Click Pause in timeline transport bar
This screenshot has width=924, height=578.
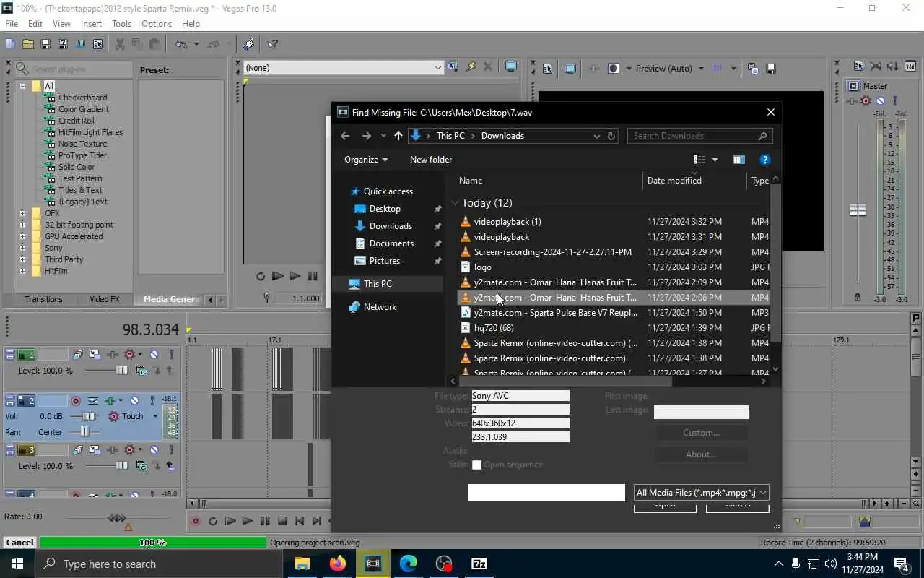(x=265, y=521)
